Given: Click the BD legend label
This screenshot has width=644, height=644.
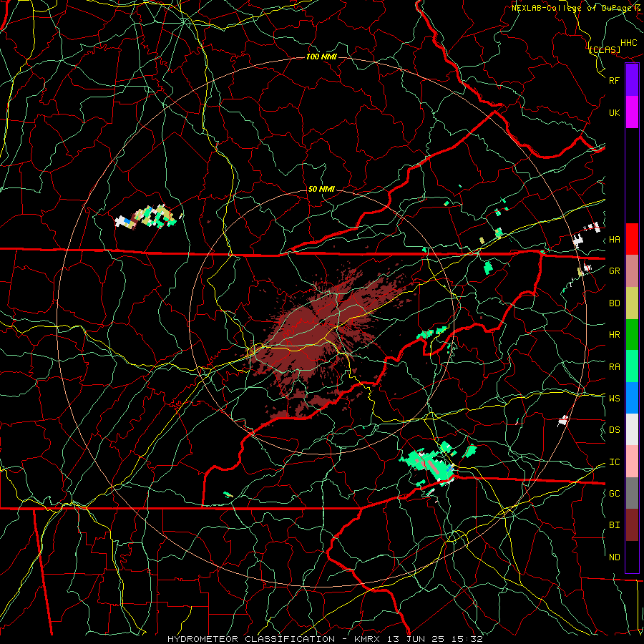Looking at the screenshot, I should pyautogui.click(x=614, y=303).
